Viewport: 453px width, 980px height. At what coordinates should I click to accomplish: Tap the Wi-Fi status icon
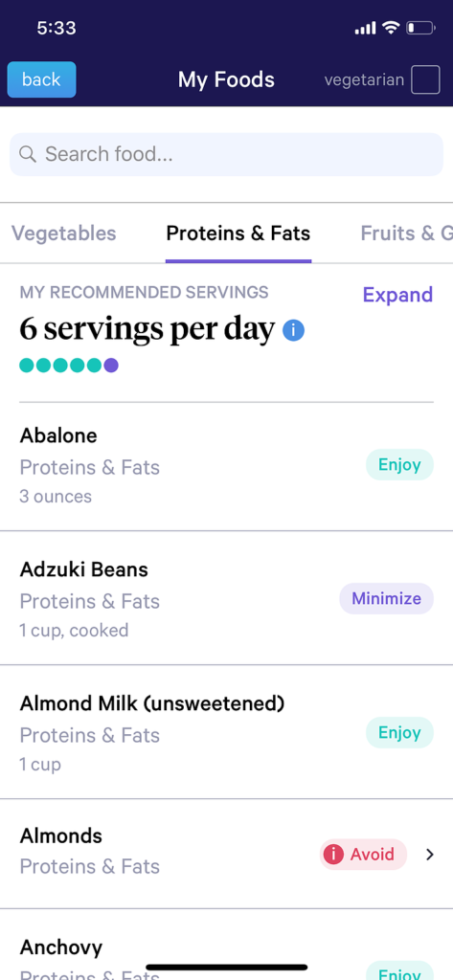[391, 28]
